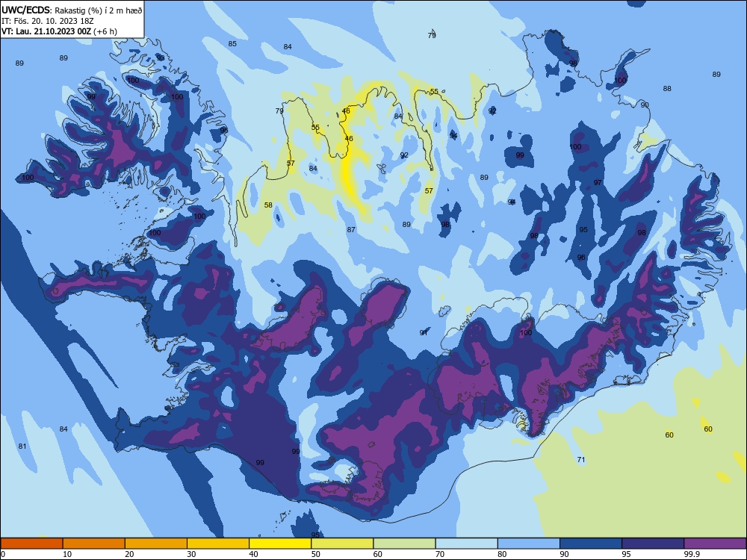This screenshot has height=560, width=747.
Task: Click the map value '88' off the northeast coast
Action: (x=667, y=89)
